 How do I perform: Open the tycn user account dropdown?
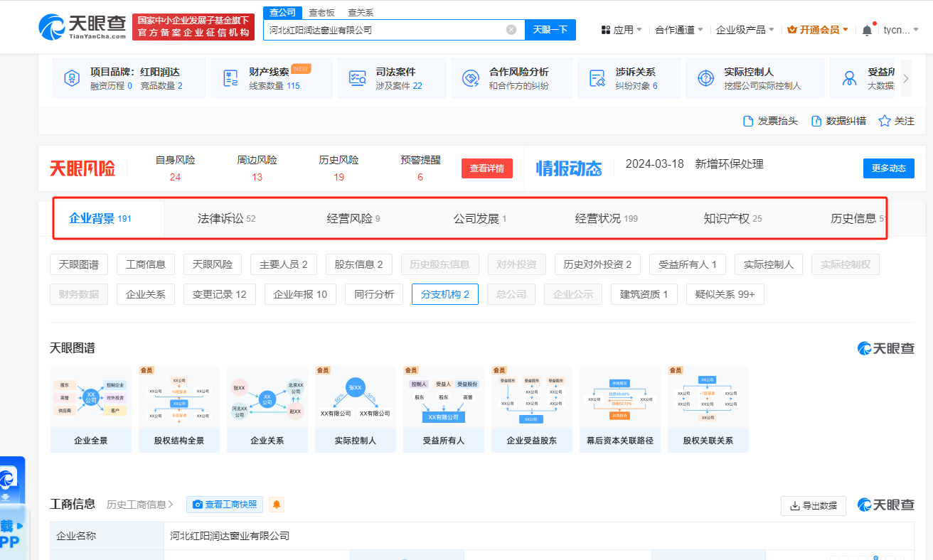point(901,30)
